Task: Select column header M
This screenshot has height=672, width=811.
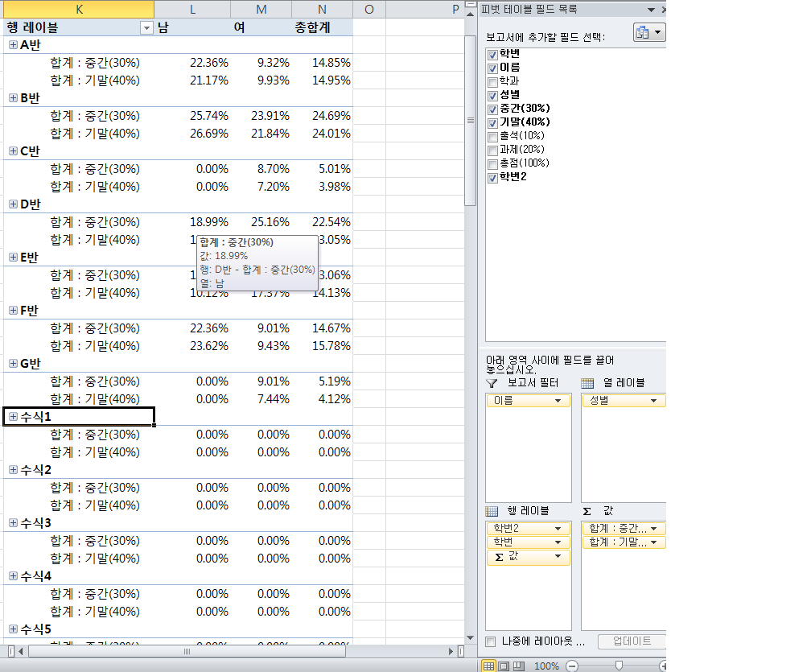Action: click(x=261, y=9)
